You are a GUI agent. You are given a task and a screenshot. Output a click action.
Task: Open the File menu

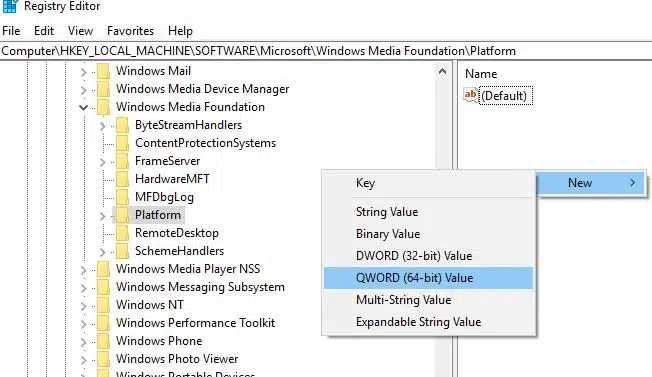pyautogui.click(x=11, y=31)
